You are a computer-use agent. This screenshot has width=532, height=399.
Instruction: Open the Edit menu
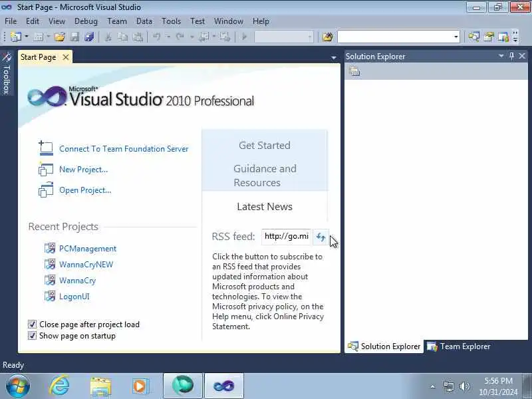point(33,21)
